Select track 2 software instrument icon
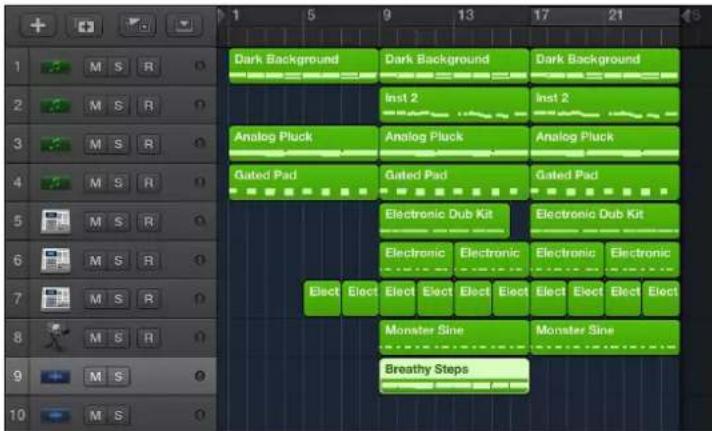712x431 pixels. point(55,106)
